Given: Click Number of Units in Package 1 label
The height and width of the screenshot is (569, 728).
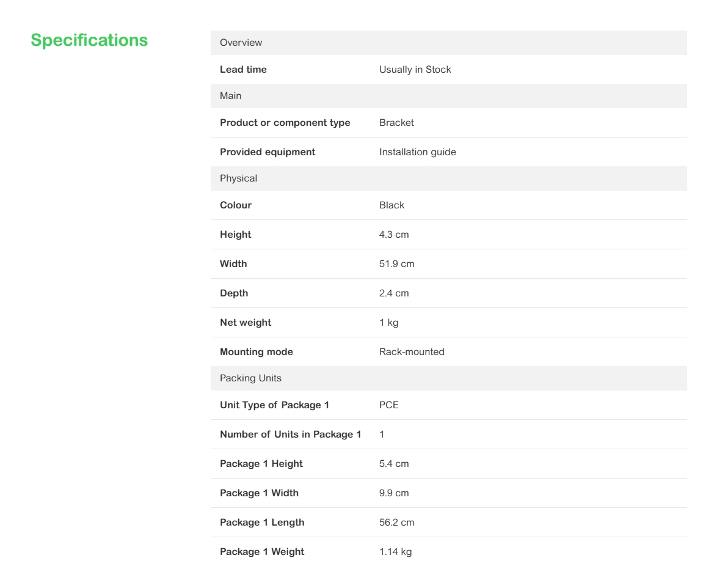Looking at the screenshot, I should [290, 435].
